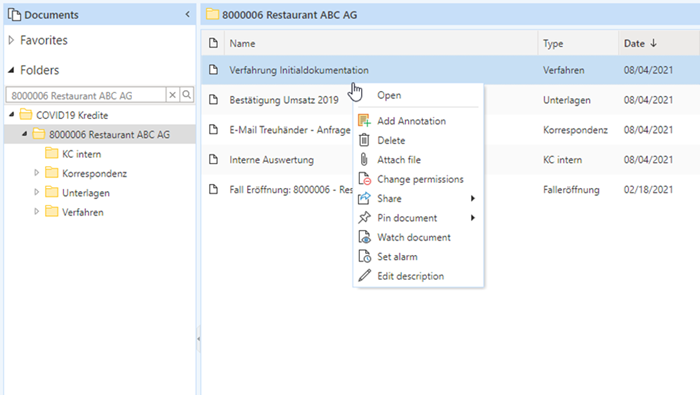Expand the Verfahren folder node
700x395 pixels.
[37, 212]
